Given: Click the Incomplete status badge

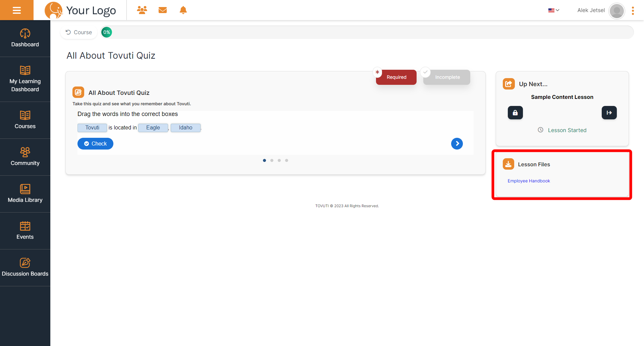Looking at the screenshot, I should pos(447,77).
